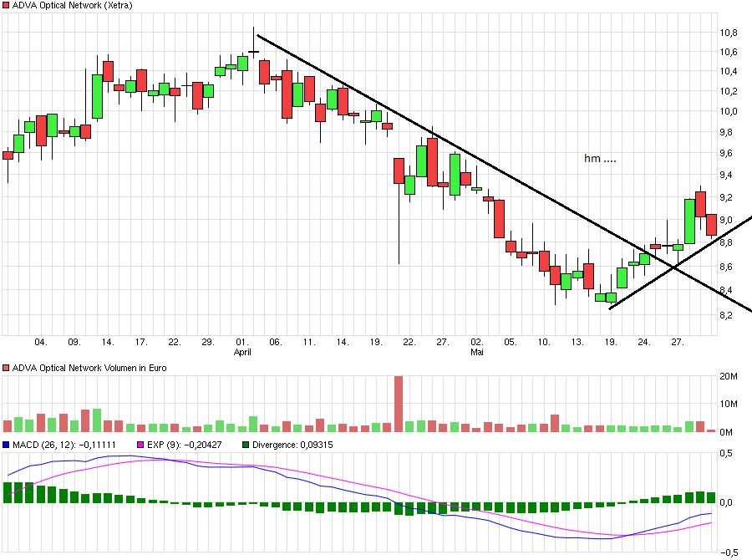
Task: Click the '14.' March date label before '17.'
Action: [x=108, y=342]
